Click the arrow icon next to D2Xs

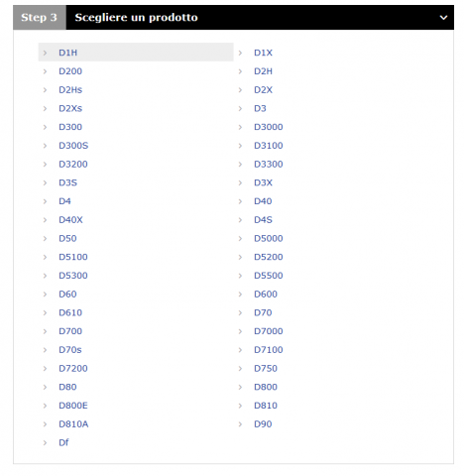point(45,108)
